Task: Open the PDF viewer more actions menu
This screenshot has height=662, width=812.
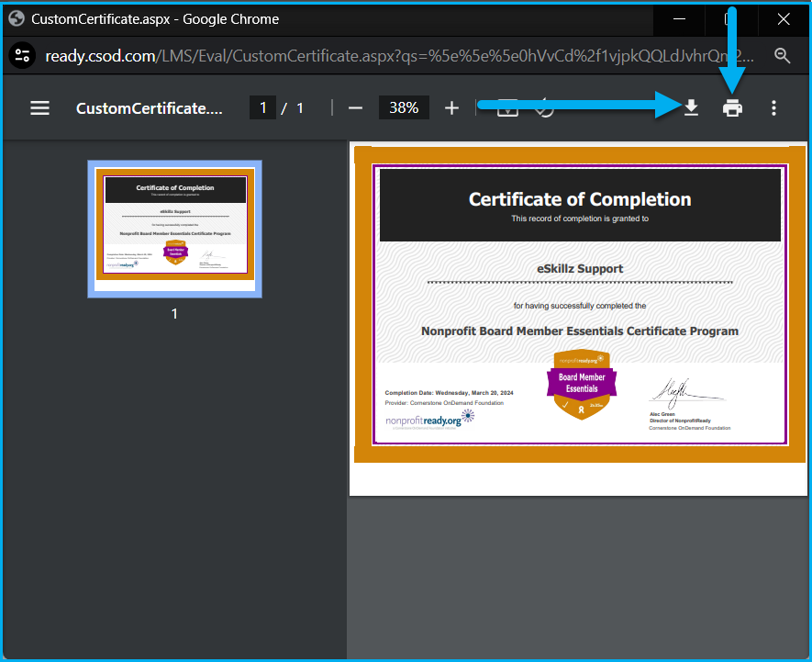Action: coord(773,107)
